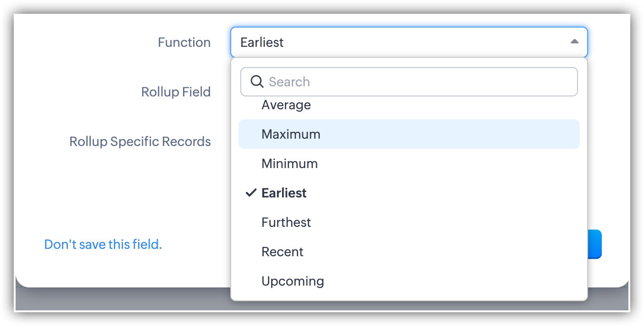
Task: Click gray overlay strip below the dialog
Action: pos(119,301)
